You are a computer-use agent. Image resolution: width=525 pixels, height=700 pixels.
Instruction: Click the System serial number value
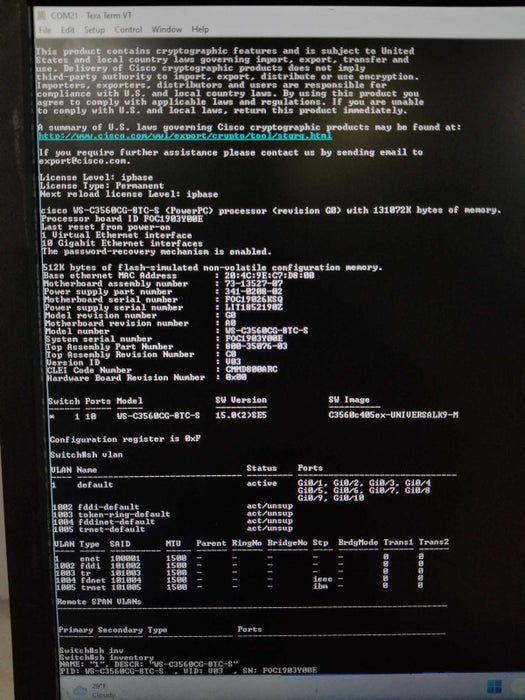254,339
